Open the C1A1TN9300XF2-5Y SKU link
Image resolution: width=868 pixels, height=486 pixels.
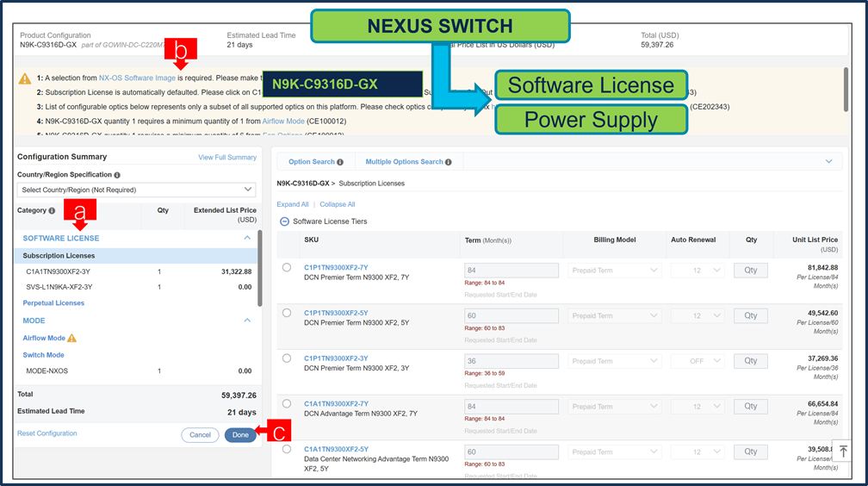click(336, 450)
